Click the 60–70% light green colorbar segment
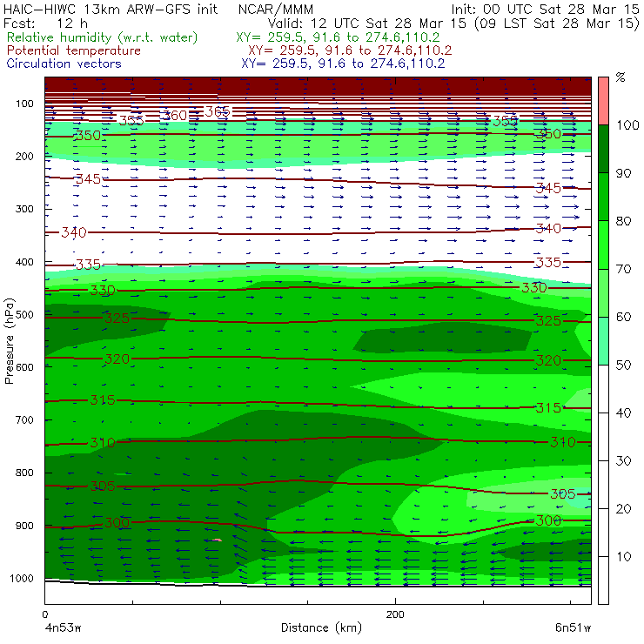 click(603, 292)
